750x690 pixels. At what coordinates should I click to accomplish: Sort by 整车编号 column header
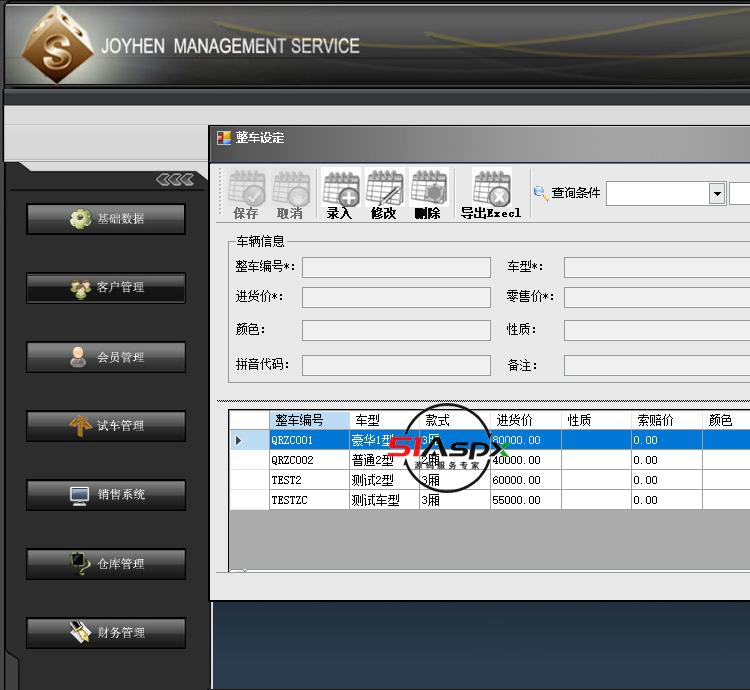coord(309,420)
